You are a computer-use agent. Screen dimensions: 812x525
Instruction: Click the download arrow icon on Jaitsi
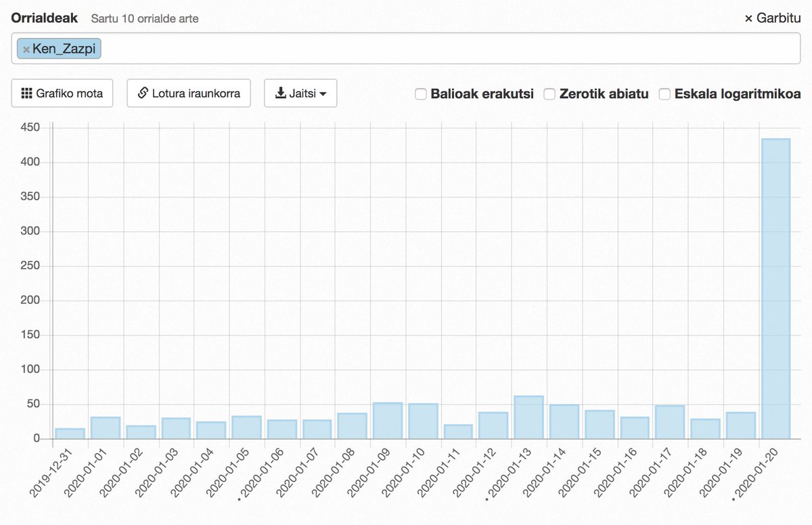281,93
